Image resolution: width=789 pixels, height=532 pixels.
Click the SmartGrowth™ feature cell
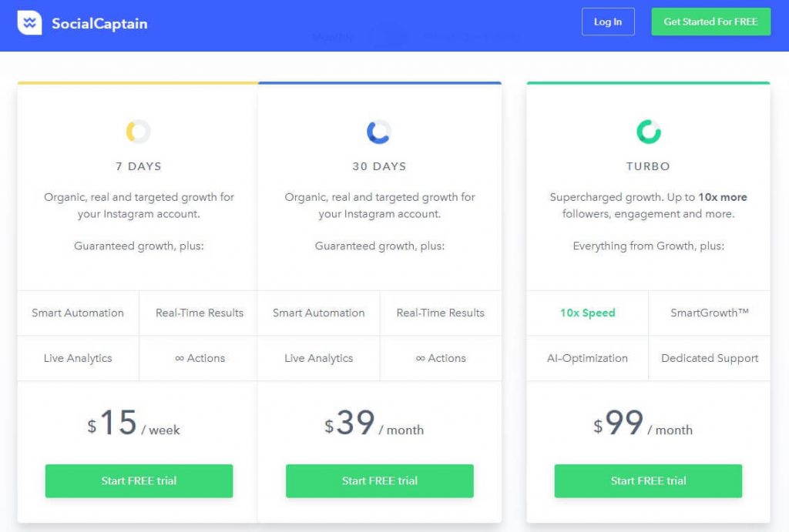tap(710, 313)
